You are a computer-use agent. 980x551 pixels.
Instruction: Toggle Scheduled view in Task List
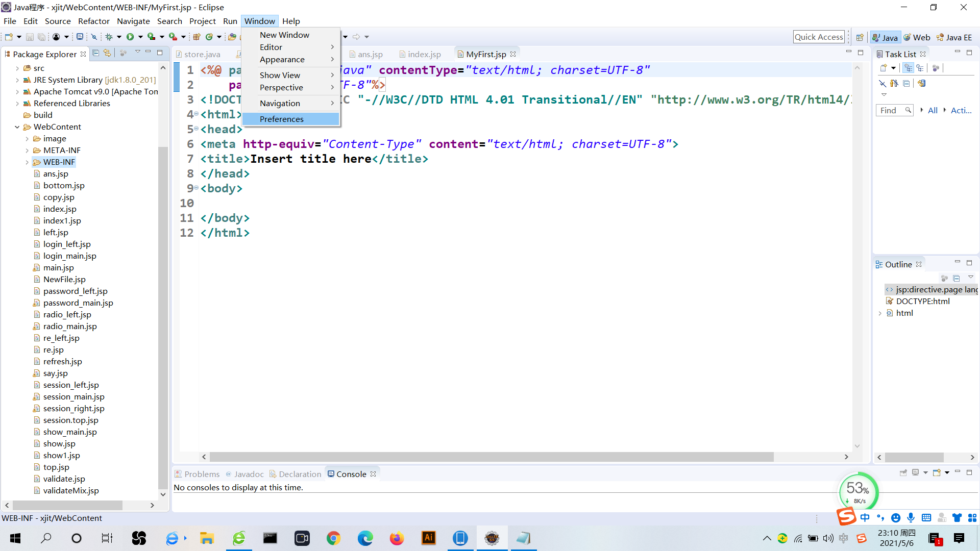(x=920, y=68)
